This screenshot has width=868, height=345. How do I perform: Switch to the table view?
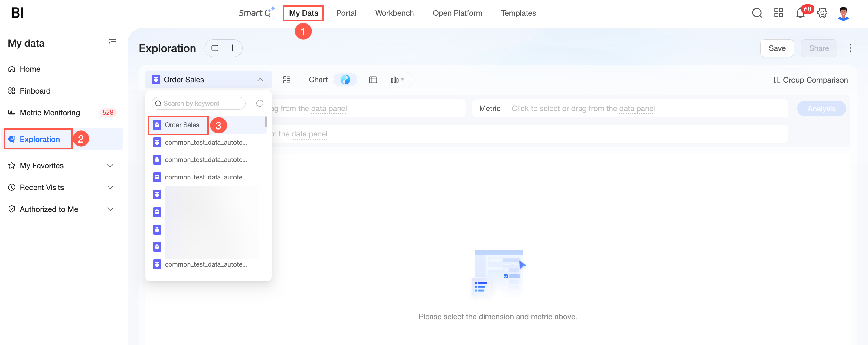[x=373, y=80]
